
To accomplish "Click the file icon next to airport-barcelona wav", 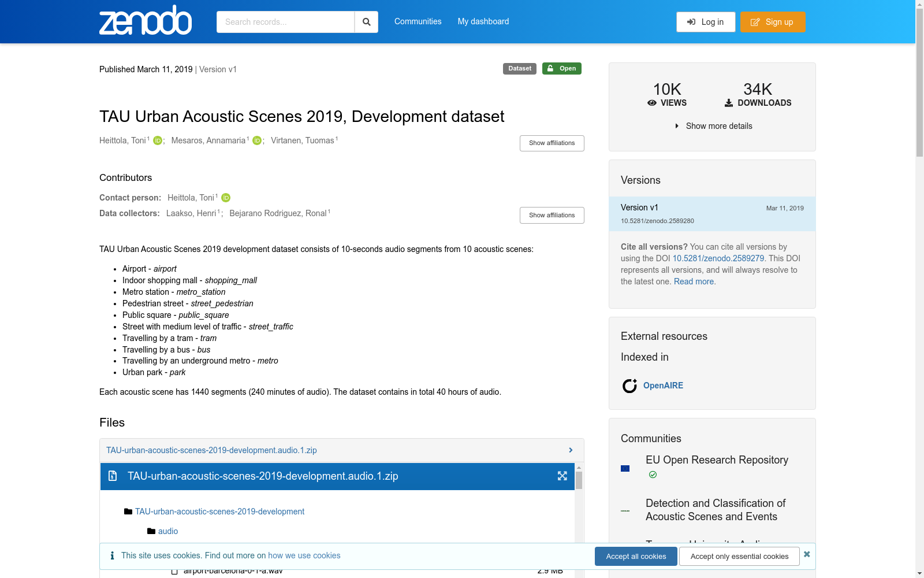I will pyautogui.click(x=174, y=571).
